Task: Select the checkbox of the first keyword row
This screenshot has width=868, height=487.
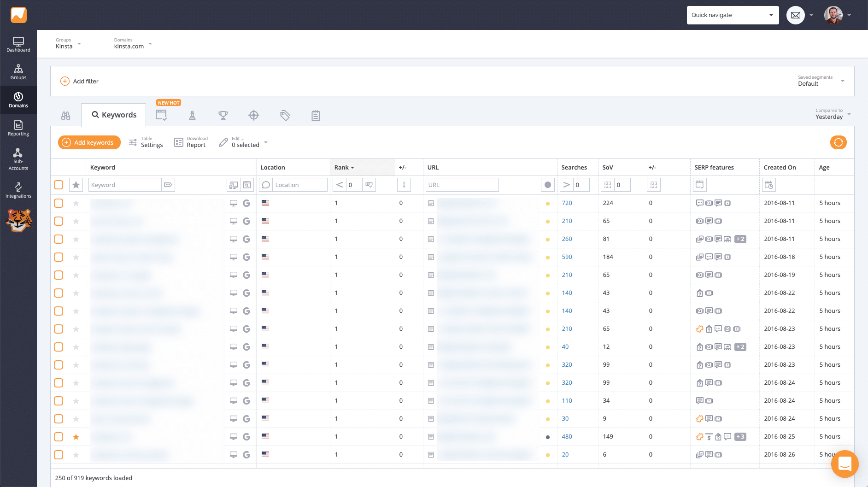Action: [x=59, y=203]
